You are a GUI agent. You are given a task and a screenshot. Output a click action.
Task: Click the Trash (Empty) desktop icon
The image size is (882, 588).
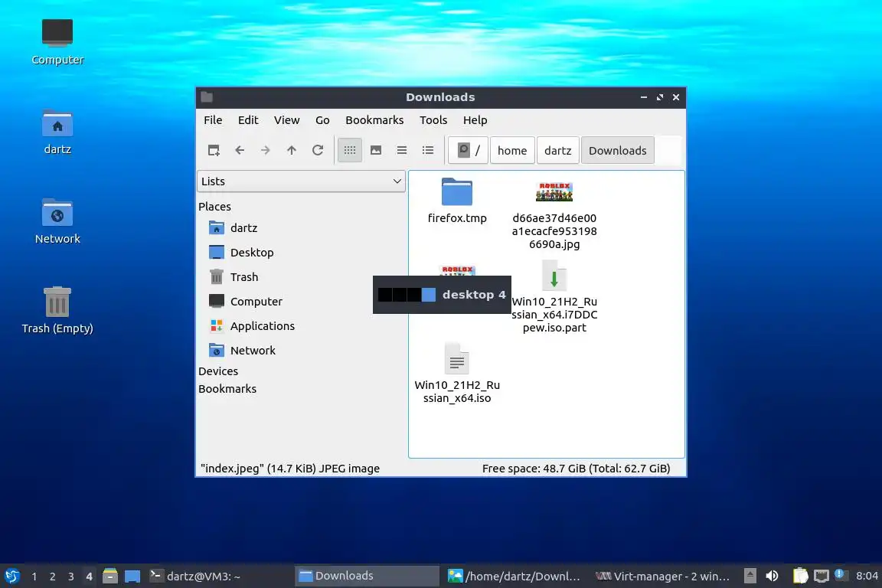click(57, 311)
